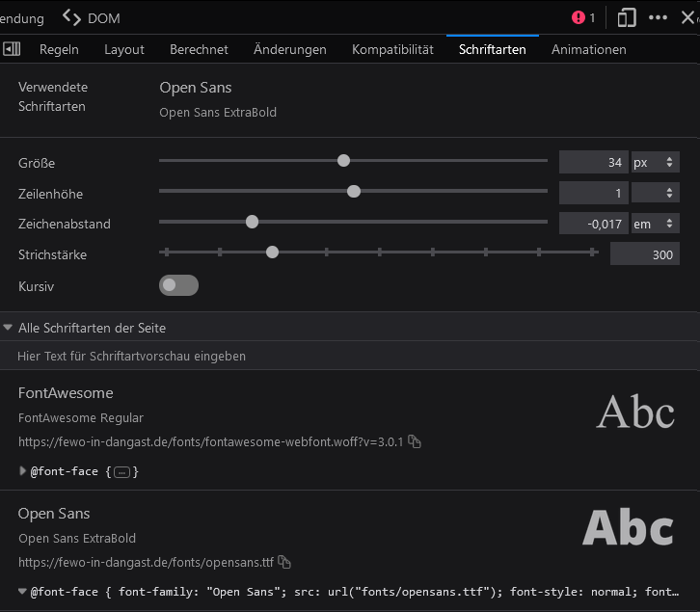The width and height of the screenshot is (700, 612).
Task: Open the em unit dropdown for Zeichenabstand
Action: click(655, 224)
